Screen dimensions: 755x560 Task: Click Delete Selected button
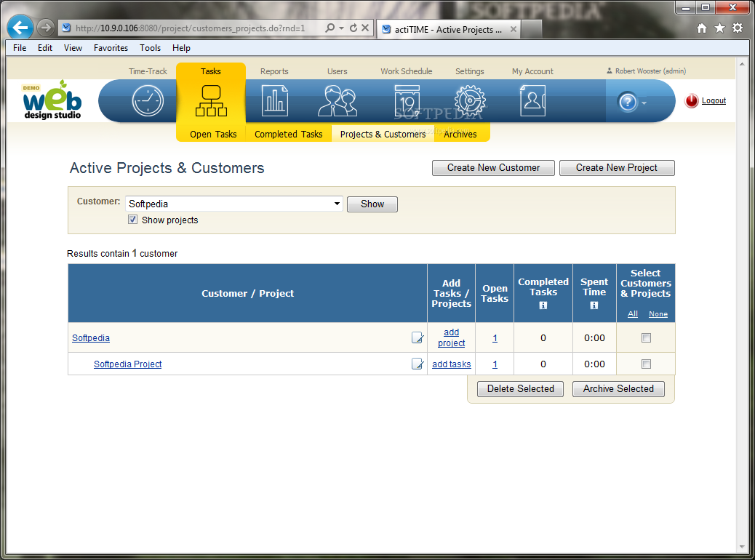click(x=521, y=388)
